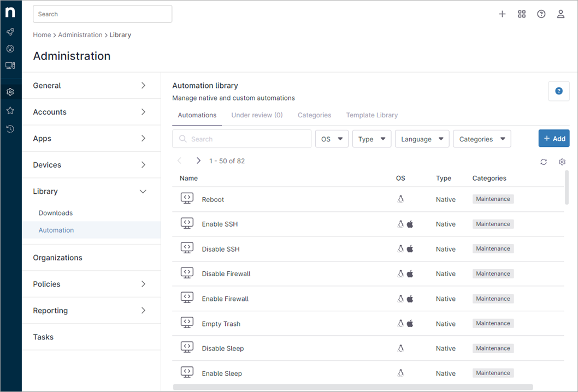The image size is (578, 392).
Task: Open the Under review tab
Action: (257, 115)
